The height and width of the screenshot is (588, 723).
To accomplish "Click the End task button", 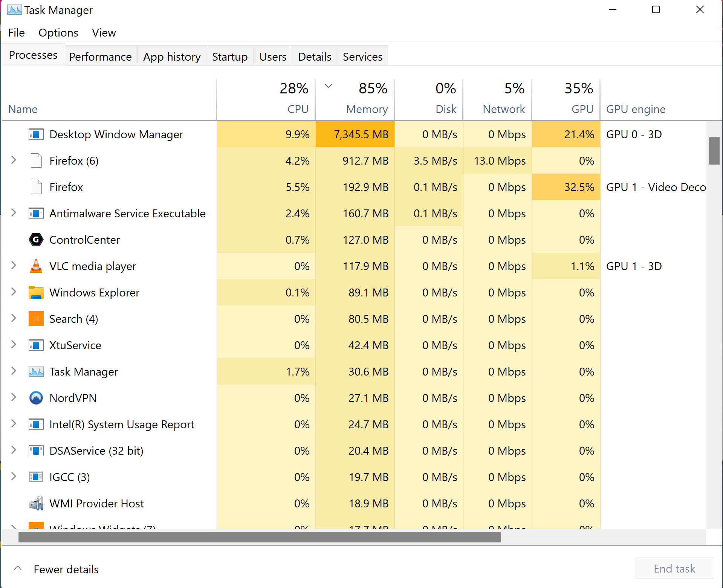I will click(674, 568).
